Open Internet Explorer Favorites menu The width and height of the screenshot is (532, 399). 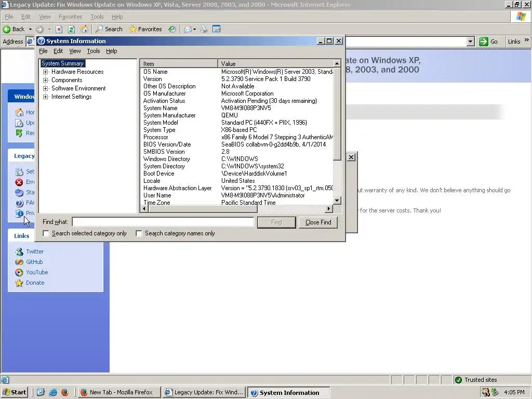point(70,17)
